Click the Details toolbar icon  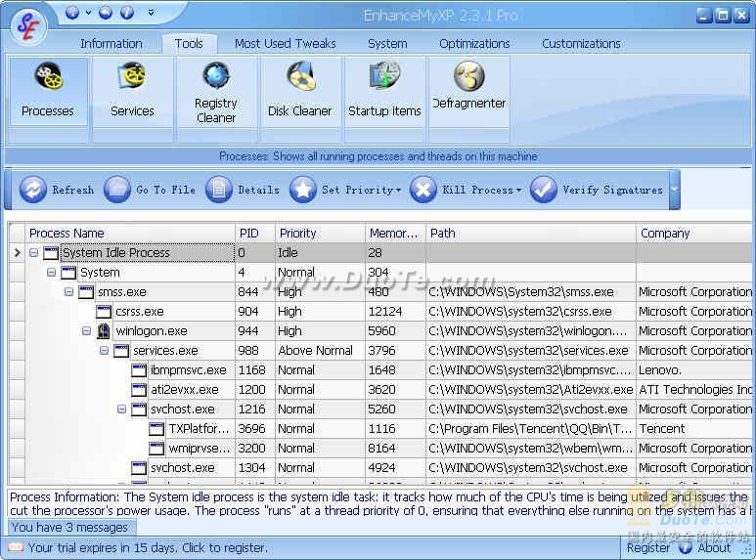[x=218, y=190]
